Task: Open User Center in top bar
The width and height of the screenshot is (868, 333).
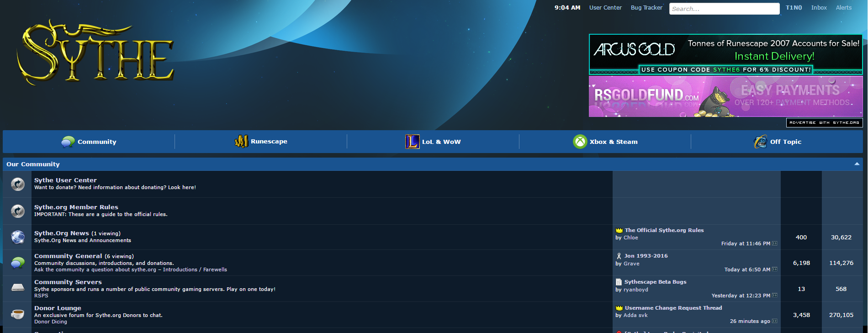Action: click(x=605, y=8)
